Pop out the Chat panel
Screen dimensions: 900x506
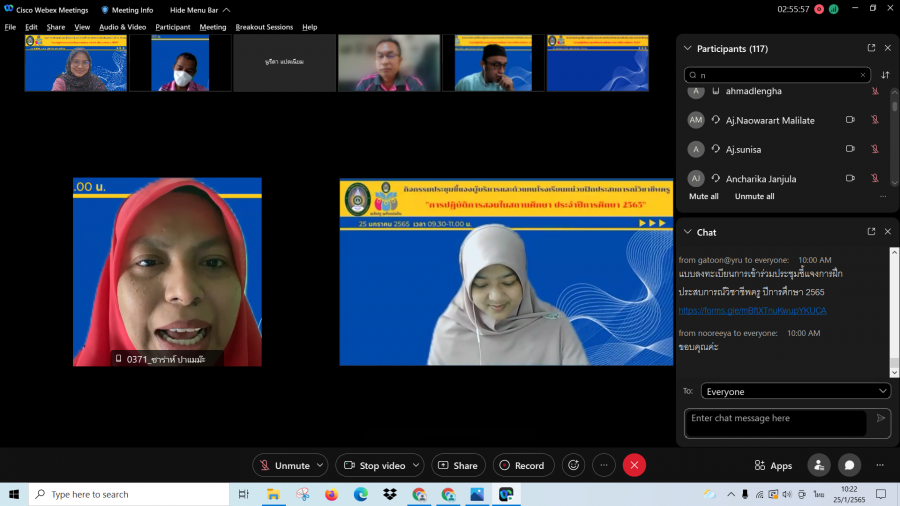871,232
